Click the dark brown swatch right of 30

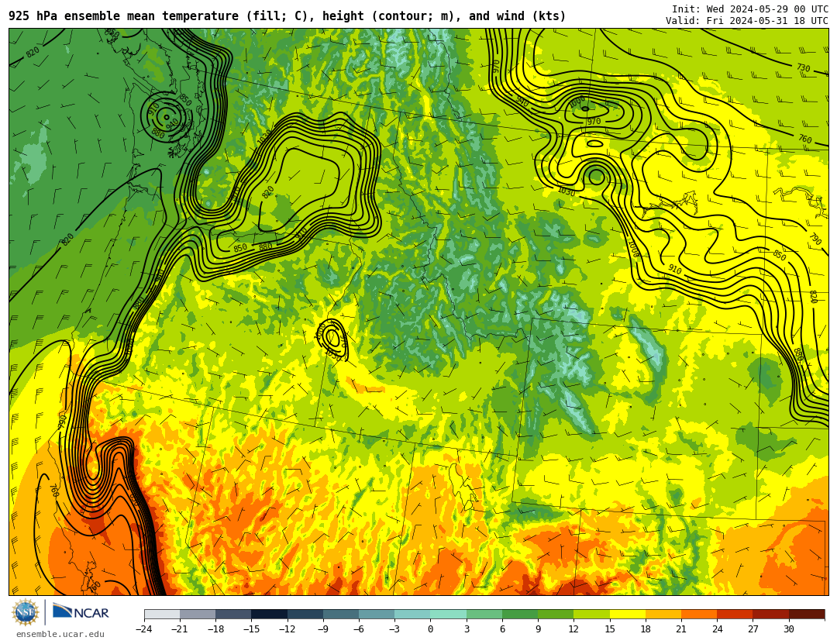pyautogui.click(x=807, y=614)
